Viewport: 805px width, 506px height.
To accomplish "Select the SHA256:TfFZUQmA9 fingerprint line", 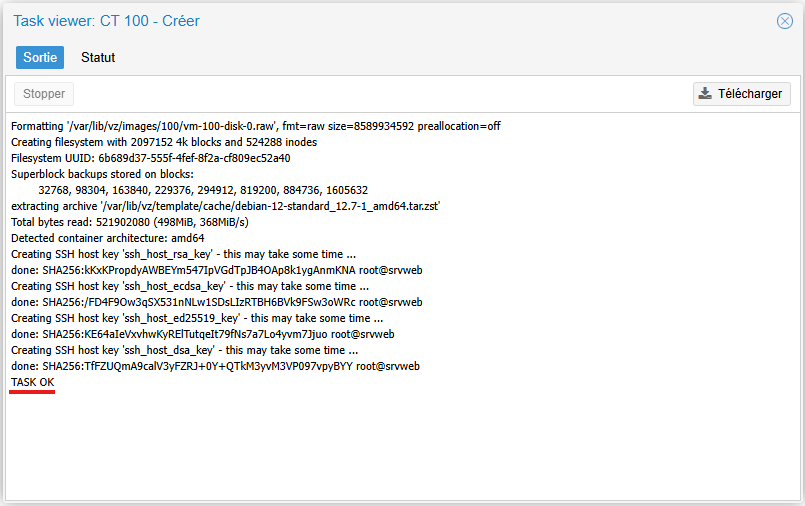I will 215,366.
